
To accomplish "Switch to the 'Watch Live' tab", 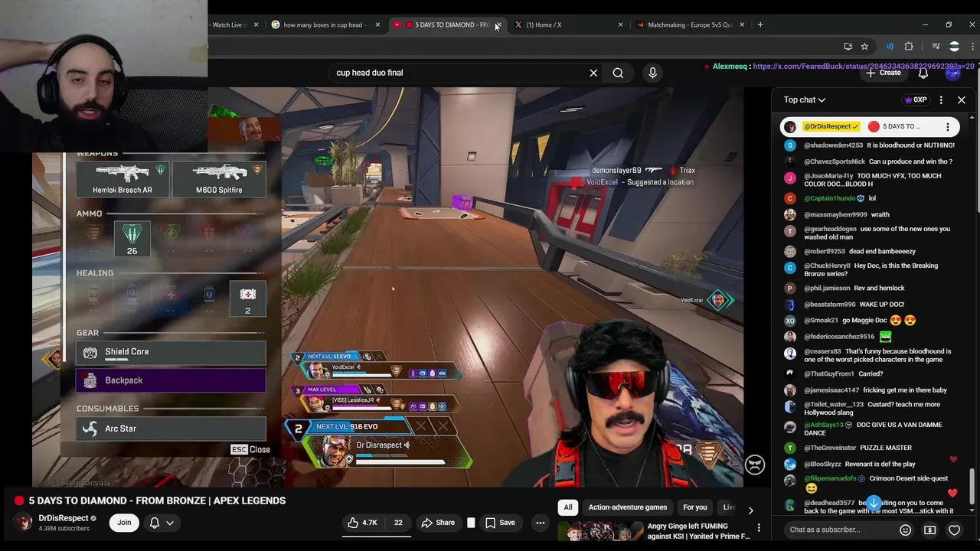I will click(x=230, y=24).
